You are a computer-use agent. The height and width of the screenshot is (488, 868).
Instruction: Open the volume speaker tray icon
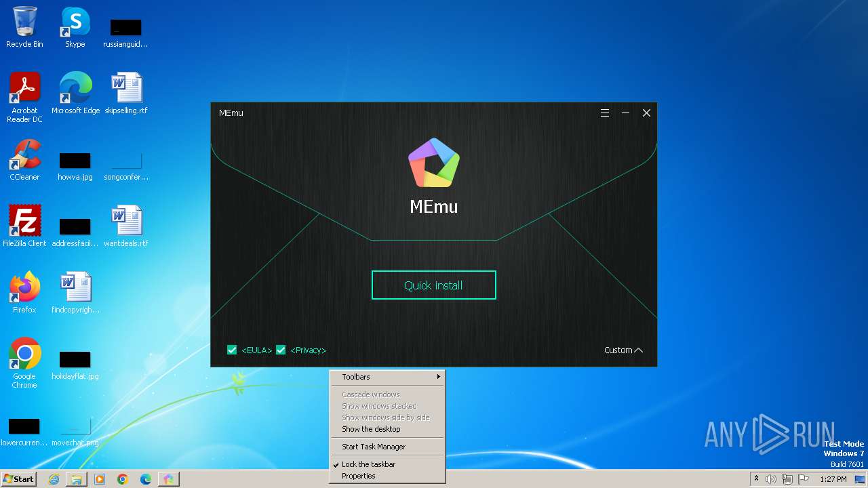[771, 479]
